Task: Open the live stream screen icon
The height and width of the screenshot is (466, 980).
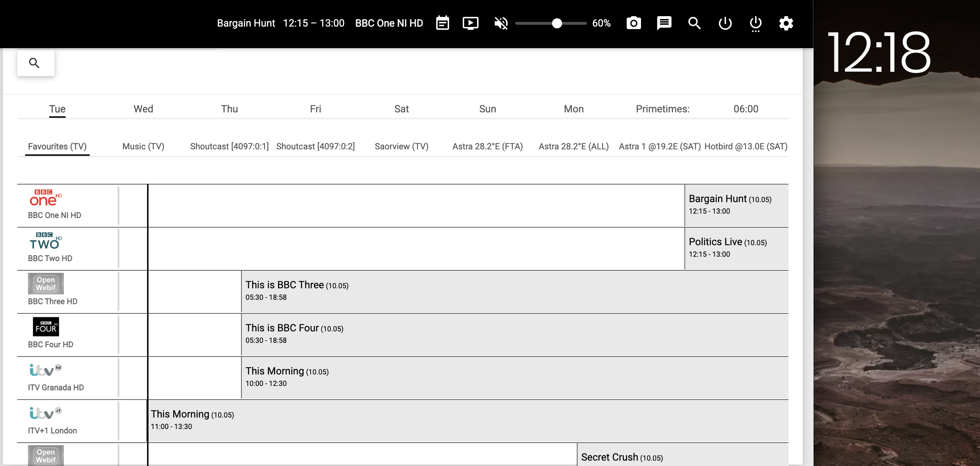Action: pos(471,23)
